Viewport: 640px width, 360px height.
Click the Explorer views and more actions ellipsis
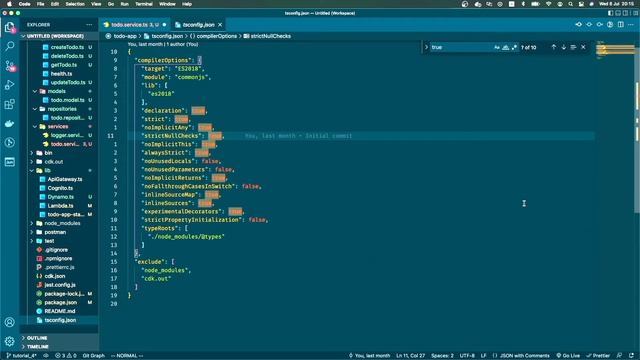click(89, 25)
